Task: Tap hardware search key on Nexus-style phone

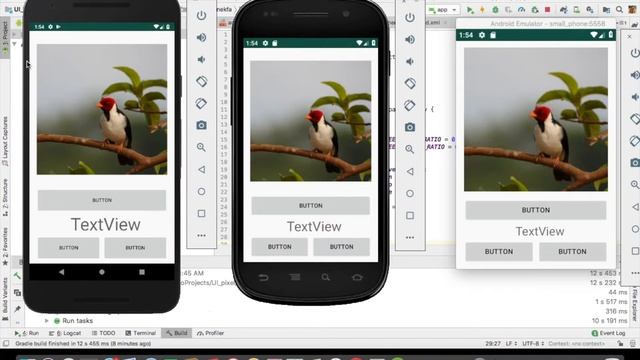Action: pos(325,278)
